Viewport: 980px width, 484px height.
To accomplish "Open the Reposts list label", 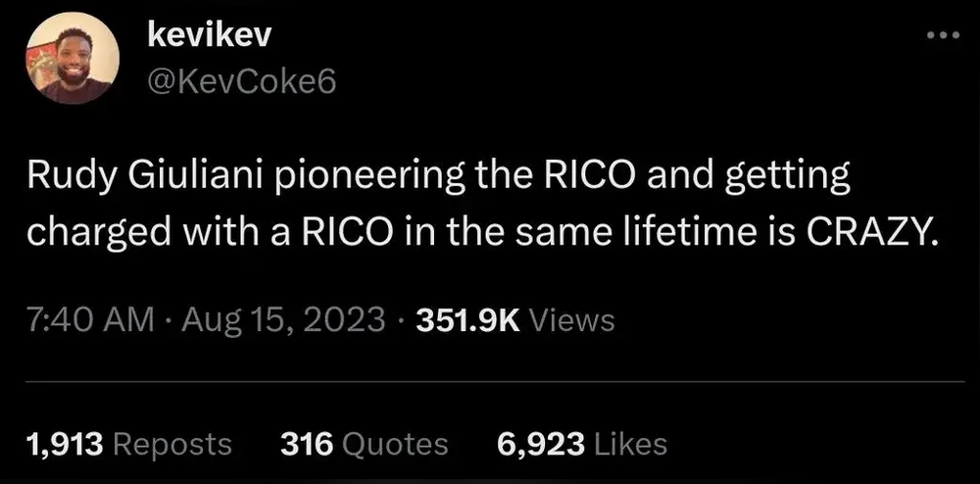I will (173, 444).
